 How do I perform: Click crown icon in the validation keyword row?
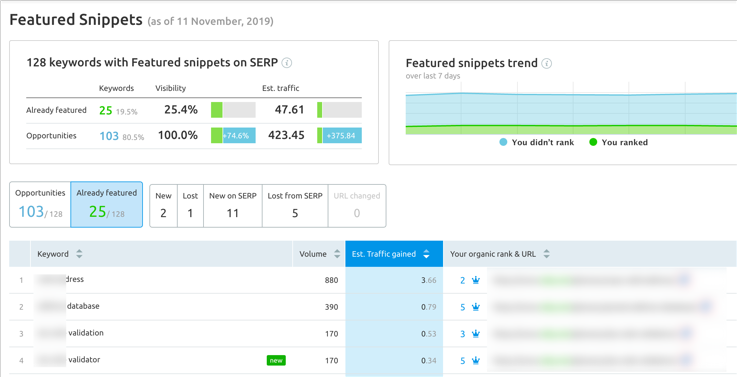point(476,334)
